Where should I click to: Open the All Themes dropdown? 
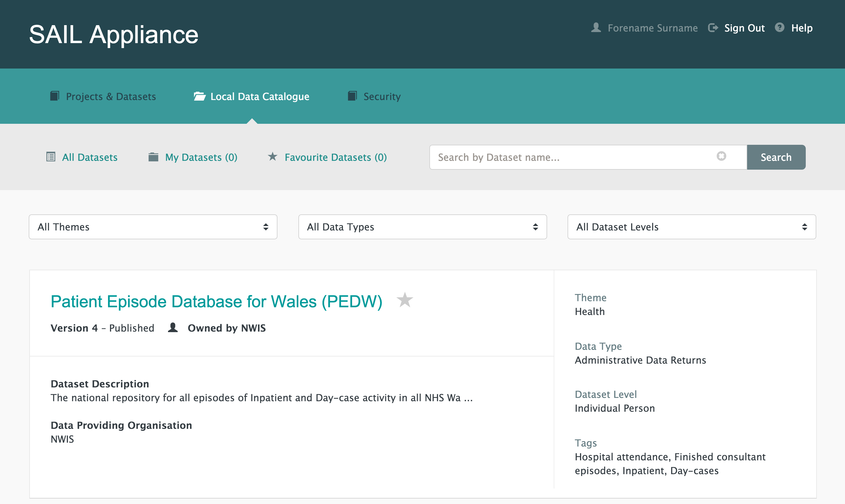point(153,227)
